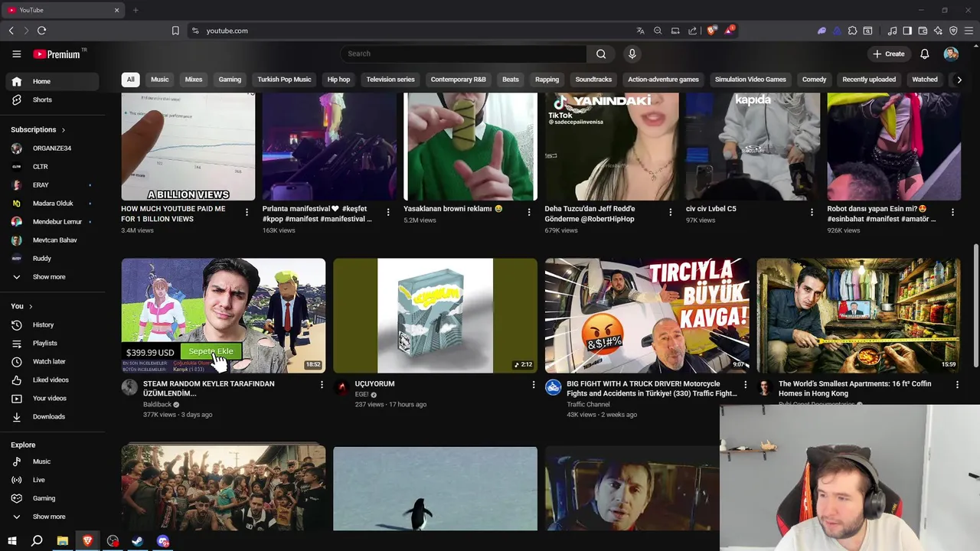
Task: Select the Music filter chip
Action: (159, 80)
